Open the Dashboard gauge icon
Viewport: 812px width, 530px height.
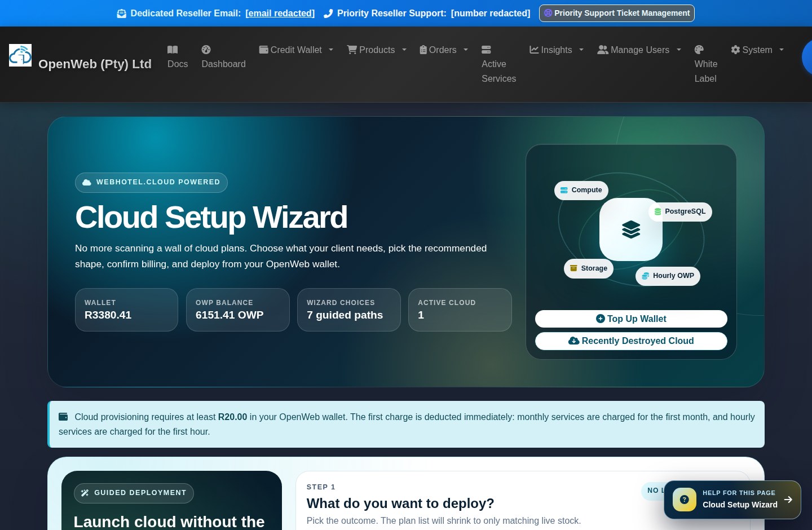click(206, 50)
